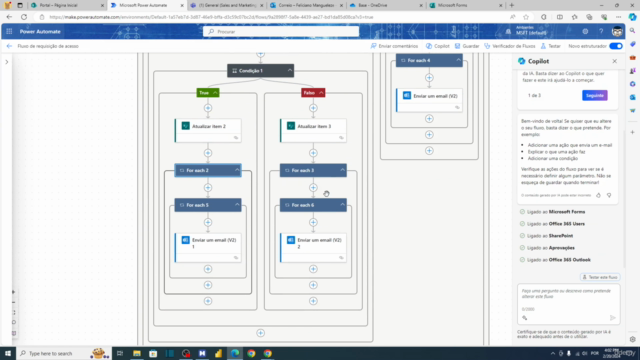640x360 pixels.
Task: Open the help question mark icon
Action: 601,31
